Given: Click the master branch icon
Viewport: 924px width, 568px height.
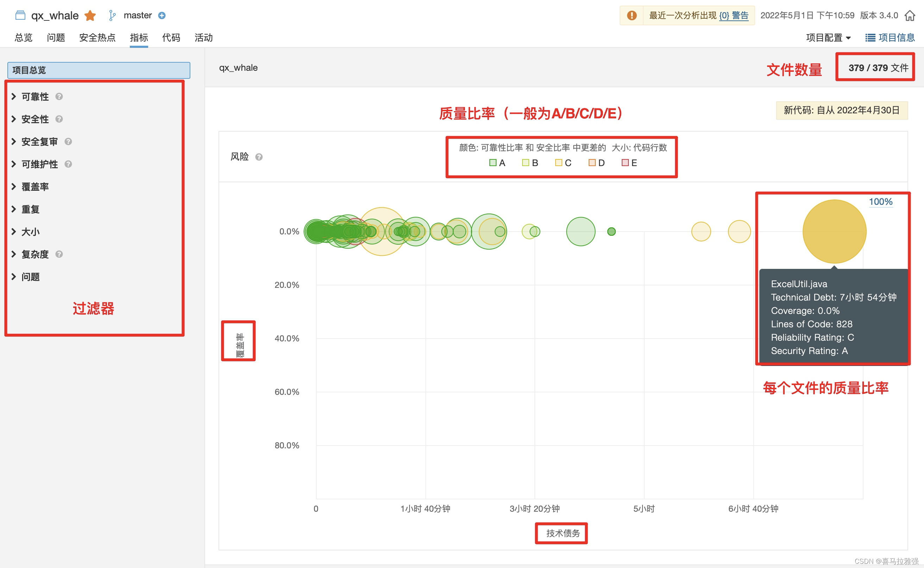Looking at the screenshot, I should (112, 15).
